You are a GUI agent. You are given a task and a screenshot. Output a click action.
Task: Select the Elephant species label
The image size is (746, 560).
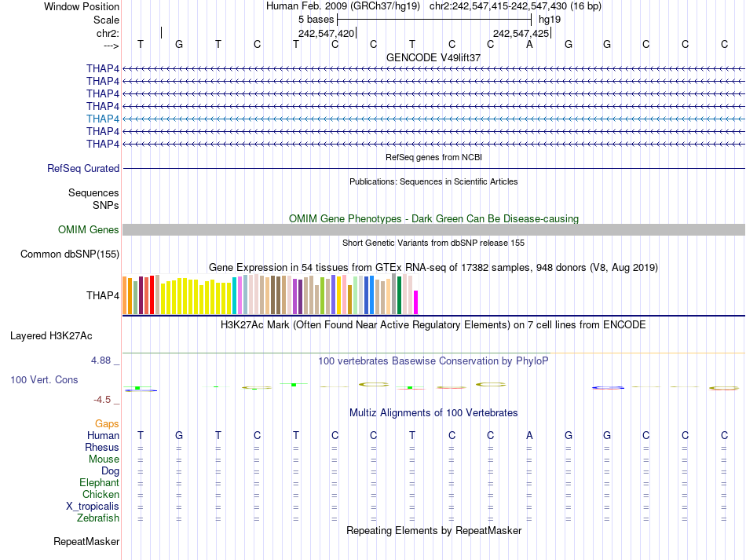click(x=100, y=482)
